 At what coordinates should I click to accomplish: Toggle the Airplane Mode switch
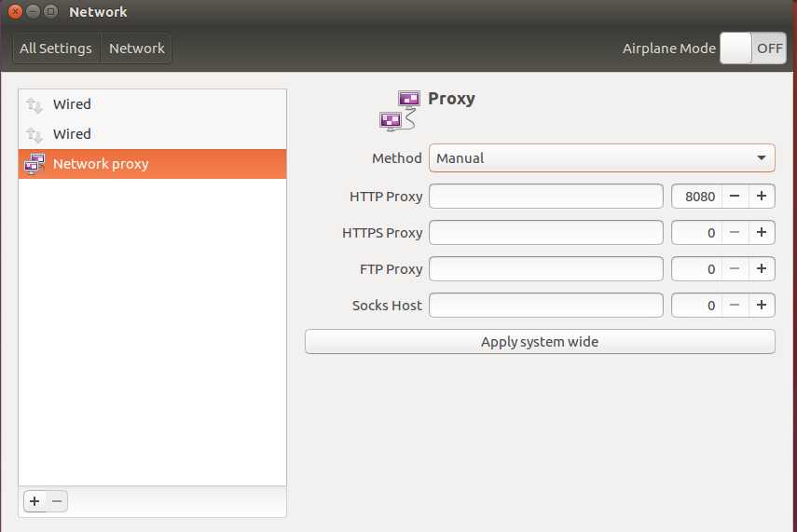(x=753, y=48)
